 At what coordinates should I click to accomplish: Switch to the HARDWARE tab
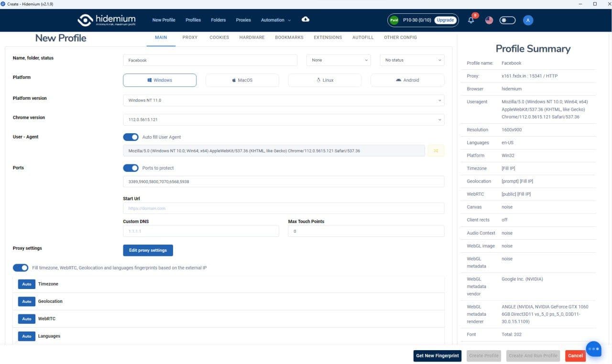click(x=252, y=37)
